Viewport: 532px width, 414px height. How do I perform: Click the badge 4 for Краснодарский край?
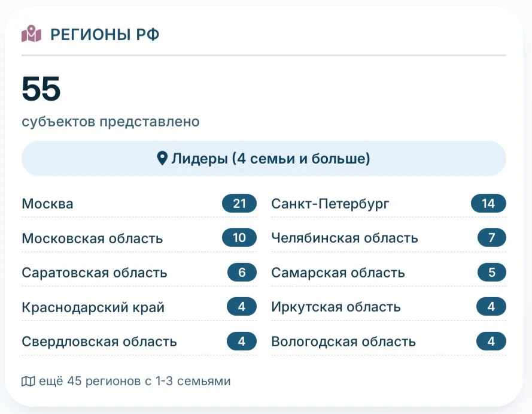(242, 307)
